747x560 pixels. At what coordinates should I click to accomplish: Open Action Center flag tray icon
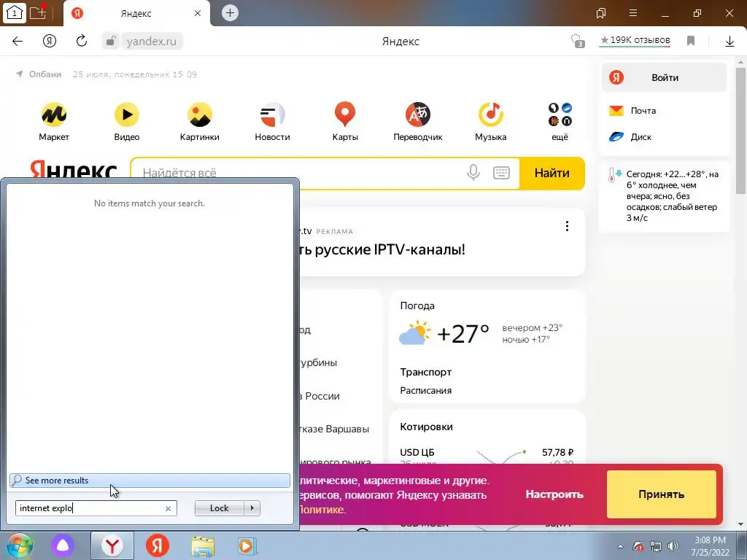coord(638,546)
